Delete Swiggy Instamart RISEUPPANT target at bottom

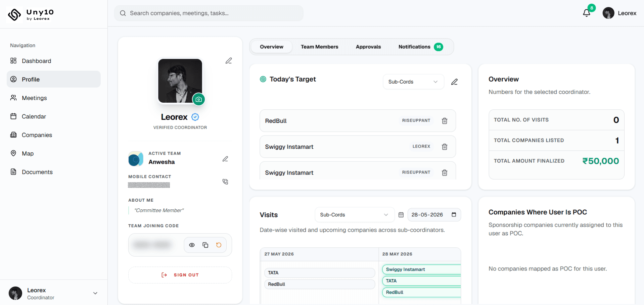pyautogui.click(x=445, y=172)
